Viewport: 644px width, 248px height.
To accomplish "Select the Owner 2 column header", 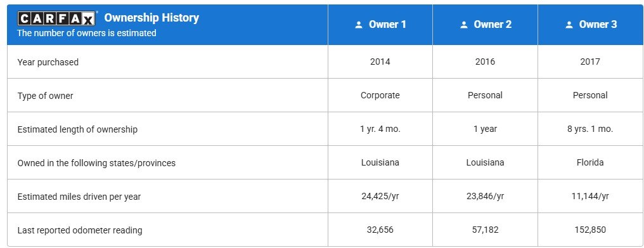I will coord(485,25).
